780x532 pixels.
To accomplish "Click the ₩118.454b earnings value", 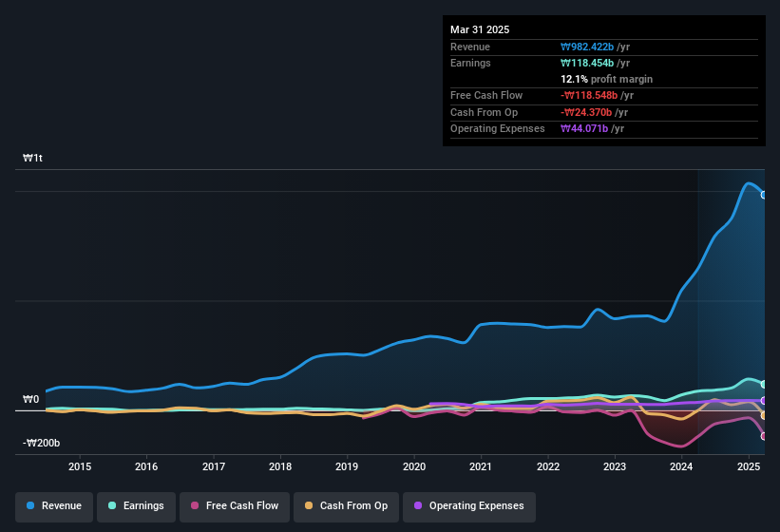I will pos(587,63).
